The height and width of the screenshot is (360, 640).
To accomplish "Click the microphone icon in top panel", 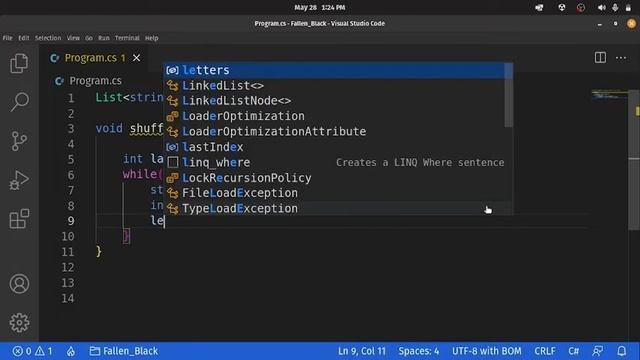I will click(x=615, y=7).
